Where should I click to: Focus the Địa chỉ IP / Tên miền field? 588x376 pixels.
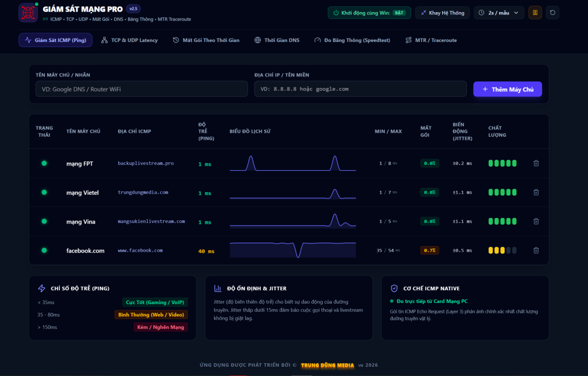point(361,89)
